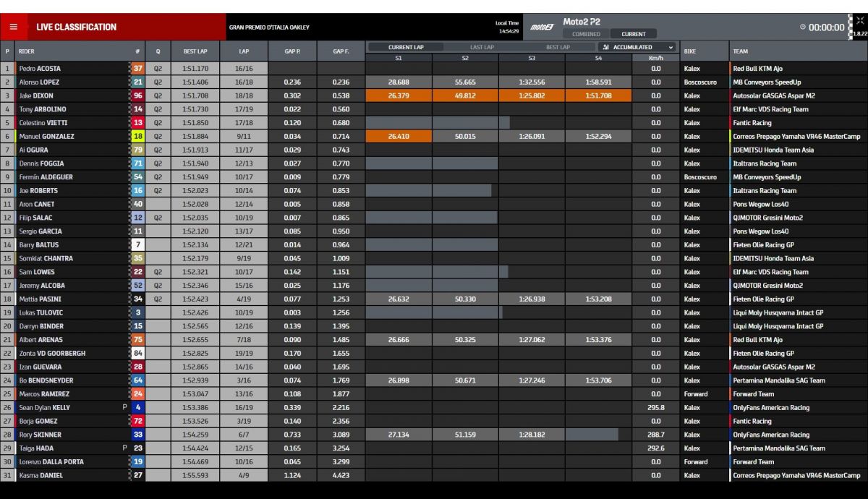Viewport: 868px width, 499px height.
Task: Click the P marker beside Taiga HADA
Action: (124, 448)
